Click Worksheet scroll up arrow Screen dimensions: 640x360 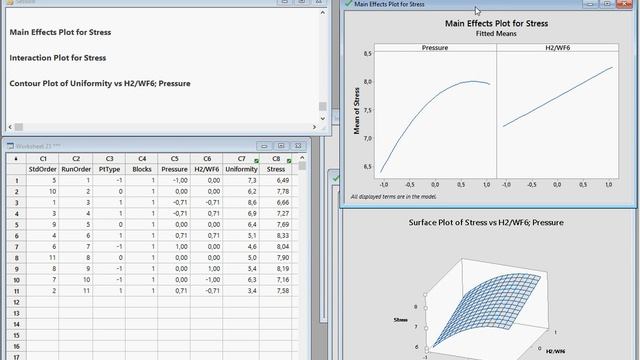tap(302, 158)
